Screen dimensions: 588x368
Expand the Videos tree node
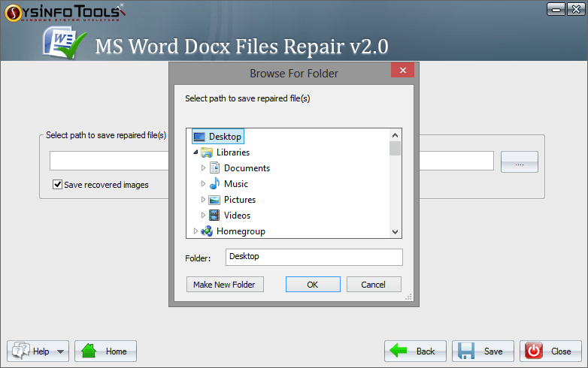(203, 216)
